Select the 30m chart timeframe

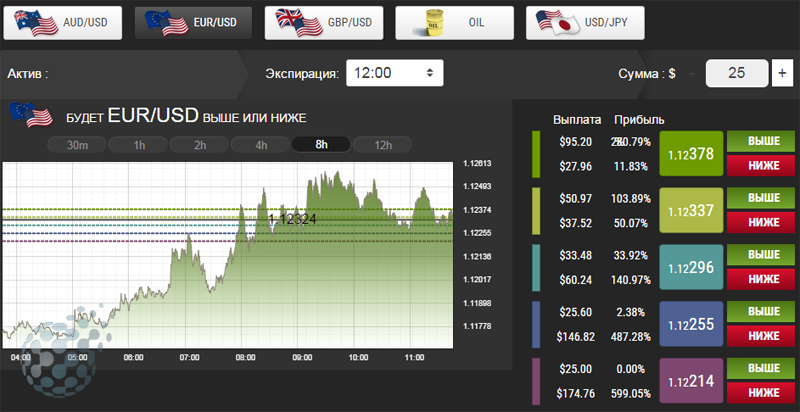point(77,144)
